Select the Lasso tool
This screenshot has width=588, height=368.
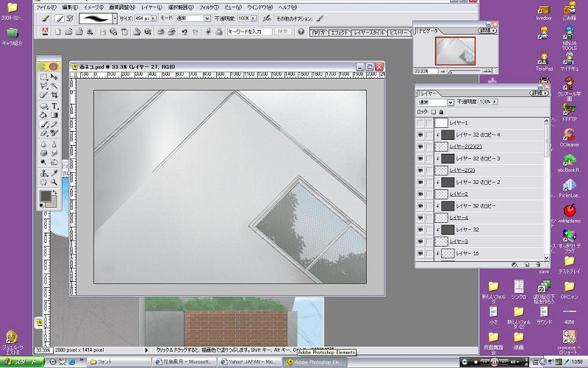click(x=44, y=86)
